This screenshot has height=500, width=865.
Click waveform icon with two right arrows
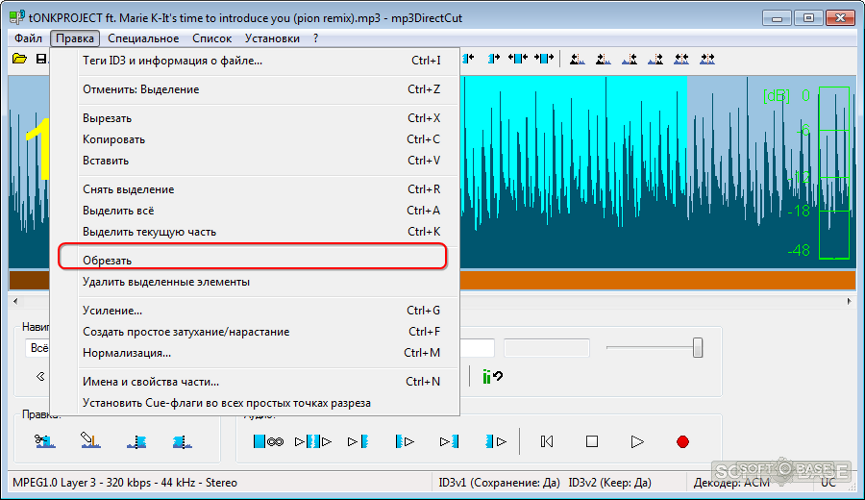(707, 58)
